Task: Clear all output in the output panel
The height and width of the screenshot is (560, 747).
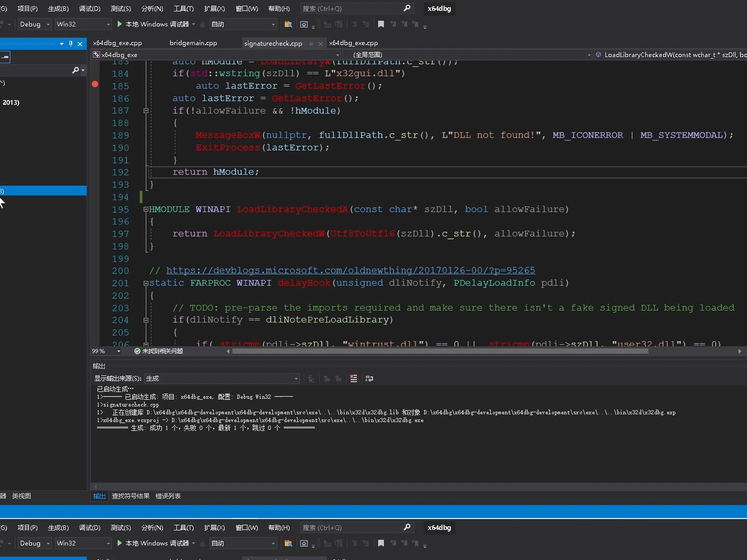Action: (x=354, y=379)
